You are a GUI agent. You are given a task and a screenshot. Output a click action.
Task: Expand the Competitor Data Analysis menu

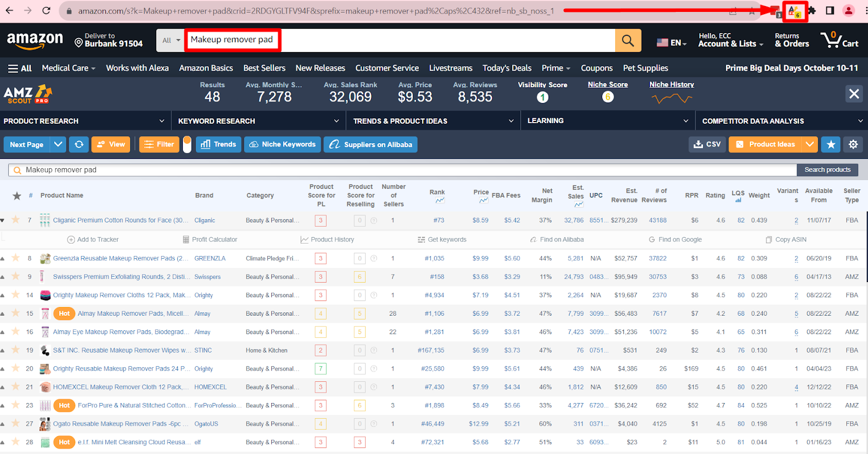[x=782, y=121]
